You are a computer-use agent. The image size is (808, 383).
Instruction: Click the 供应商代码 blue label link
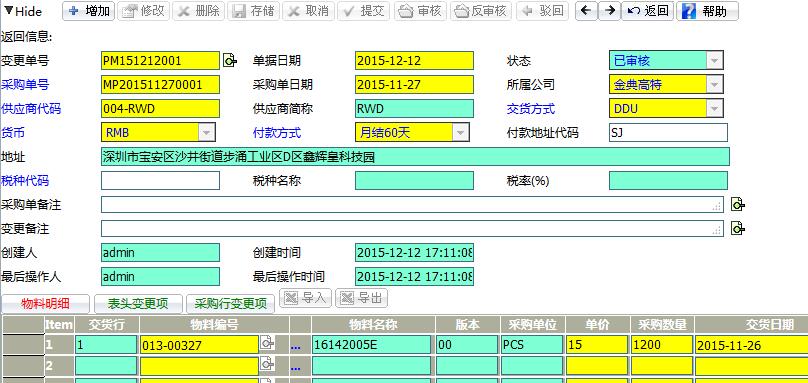click(31, 109)
